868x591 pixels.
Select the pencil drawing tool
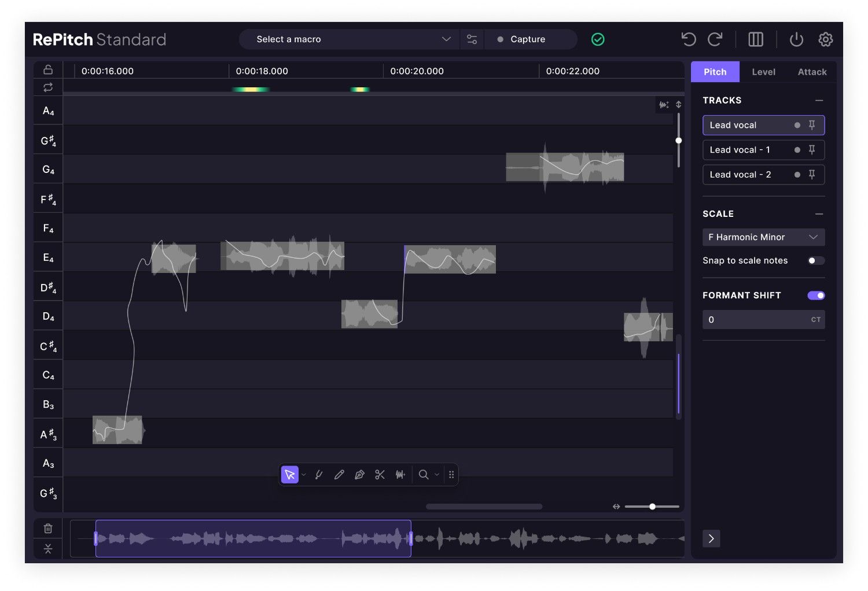point(339,474)
